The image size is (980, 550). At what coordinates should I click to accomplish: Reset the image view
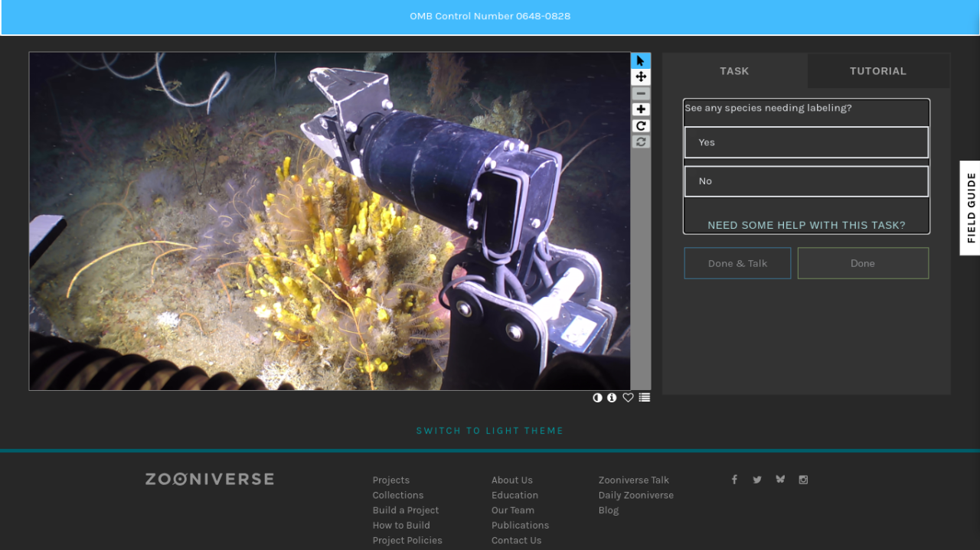(641, 142)
